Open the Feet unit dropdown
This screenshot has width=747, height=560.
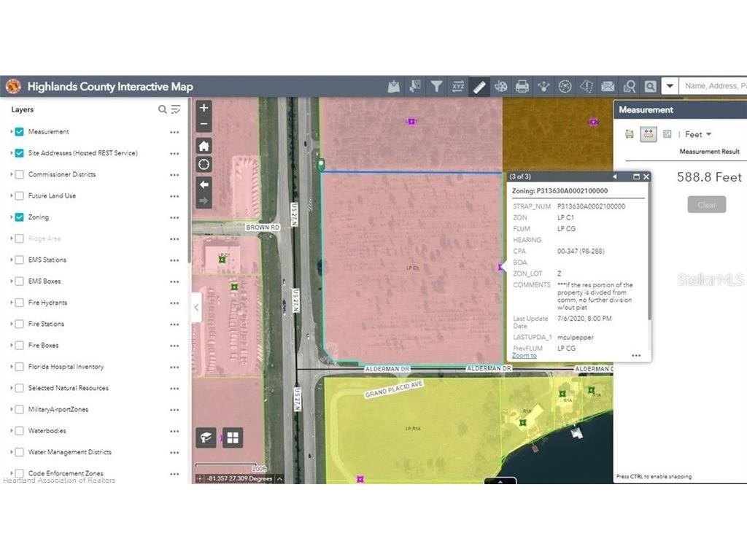point(698,134)
